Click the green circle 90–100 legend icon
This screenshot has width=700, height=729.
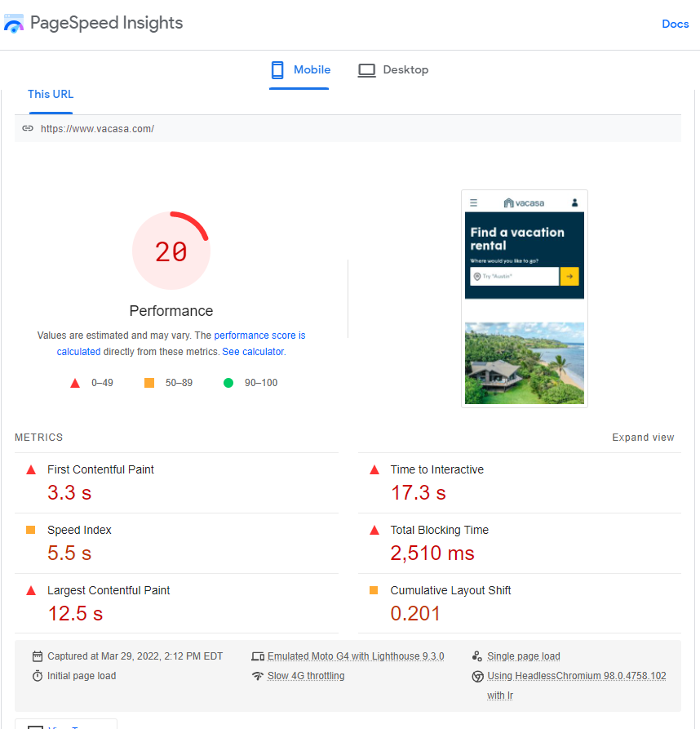(x=228, y=383)
